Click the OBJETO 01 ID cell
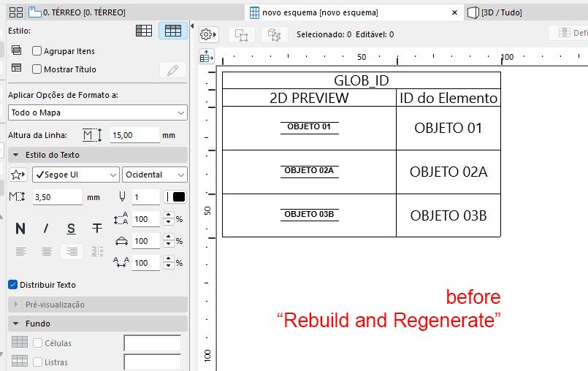 [448, 128]
